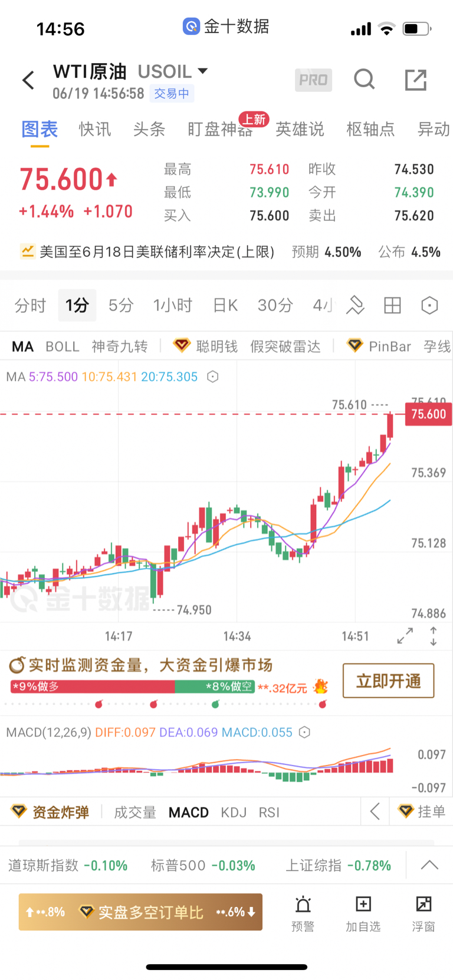453x980 pixels.
Task: Open the search magnifier icon
Action: tap(364, 79)
